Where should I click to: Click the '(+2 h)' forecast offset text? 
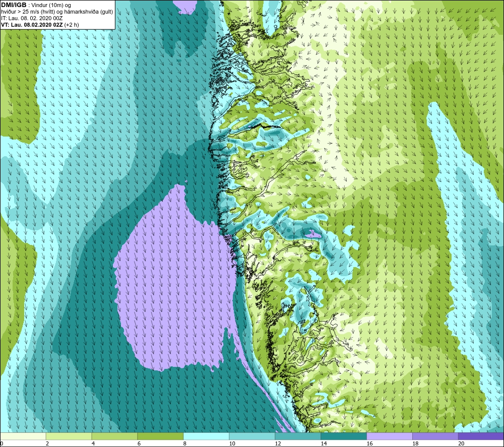pyautogui.click(x=72, y=25)
